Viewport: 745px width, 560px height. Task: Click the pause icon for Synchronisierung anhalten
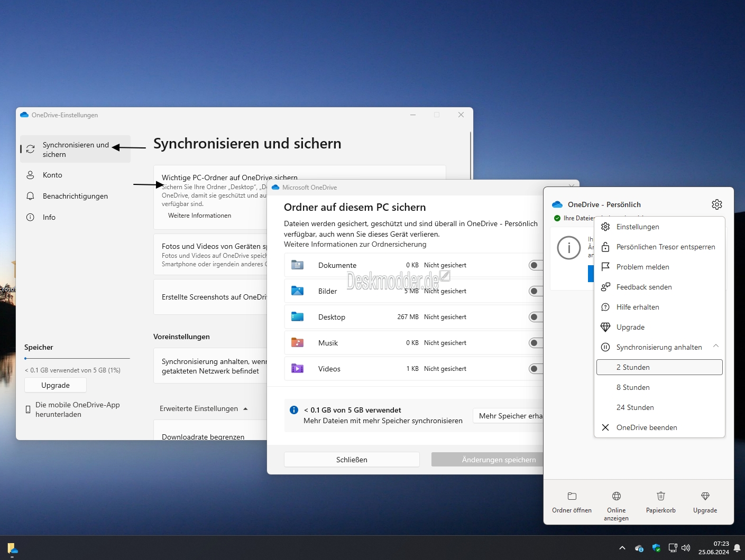click(x=605, y=347)
